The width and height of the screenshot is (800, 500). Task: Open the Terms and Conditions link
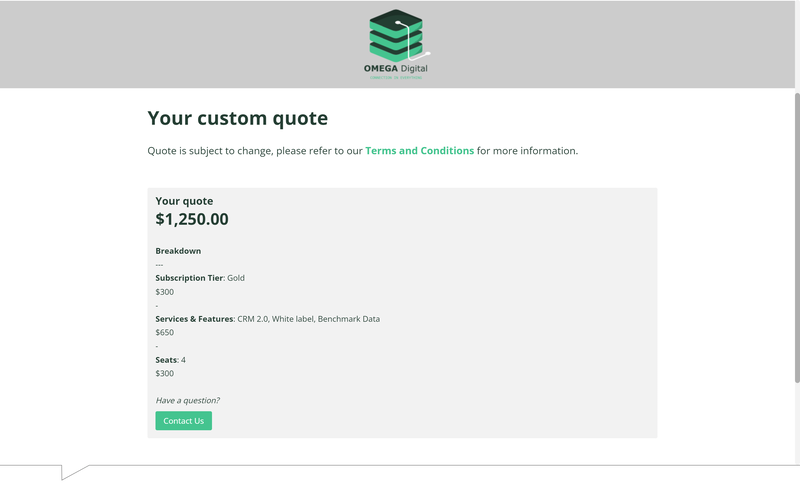pos(419,151)
